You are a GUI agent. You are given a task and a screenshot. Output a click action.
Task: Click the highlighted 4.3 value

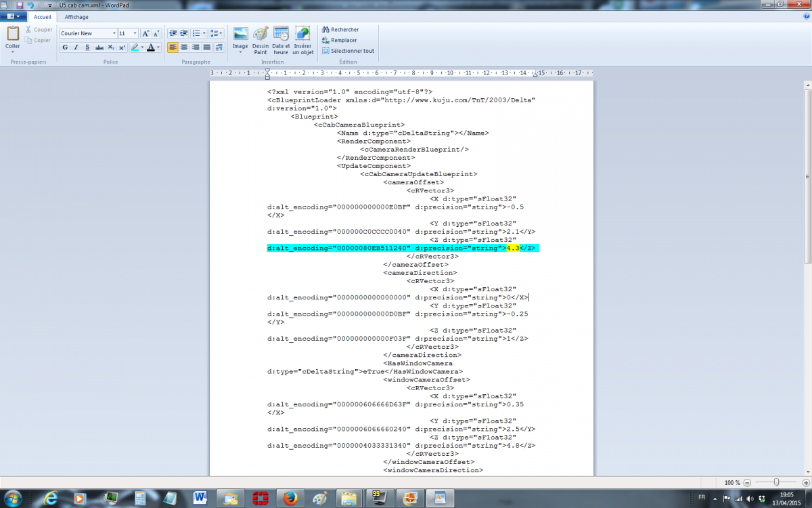(x=513, y=249)
